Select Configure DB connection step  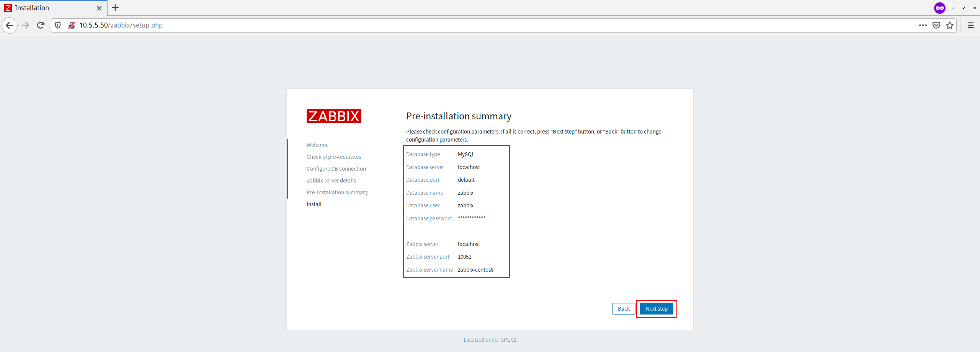click(336, 169)
